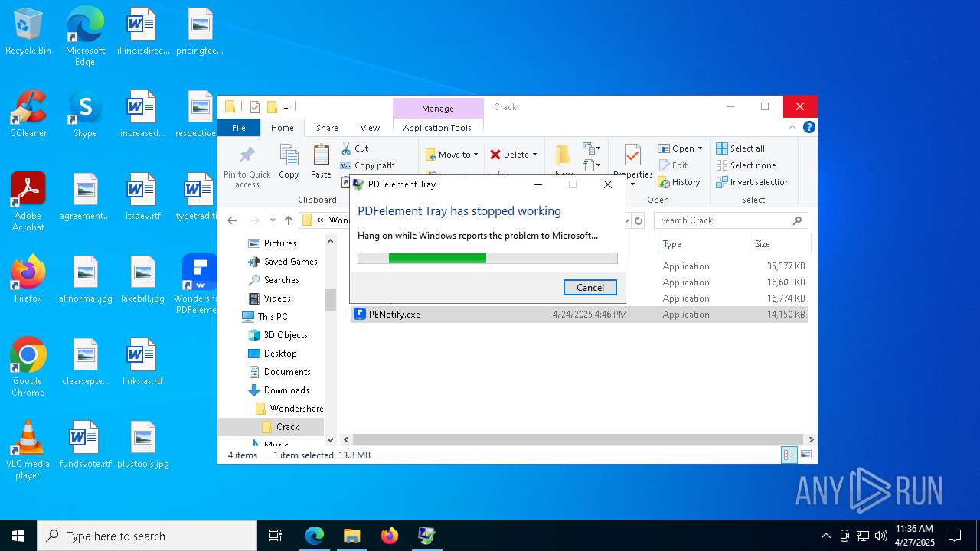Viewport: 980px width, 551px height.
Task: Open Task View on taskbar
Action: point(276,536)
